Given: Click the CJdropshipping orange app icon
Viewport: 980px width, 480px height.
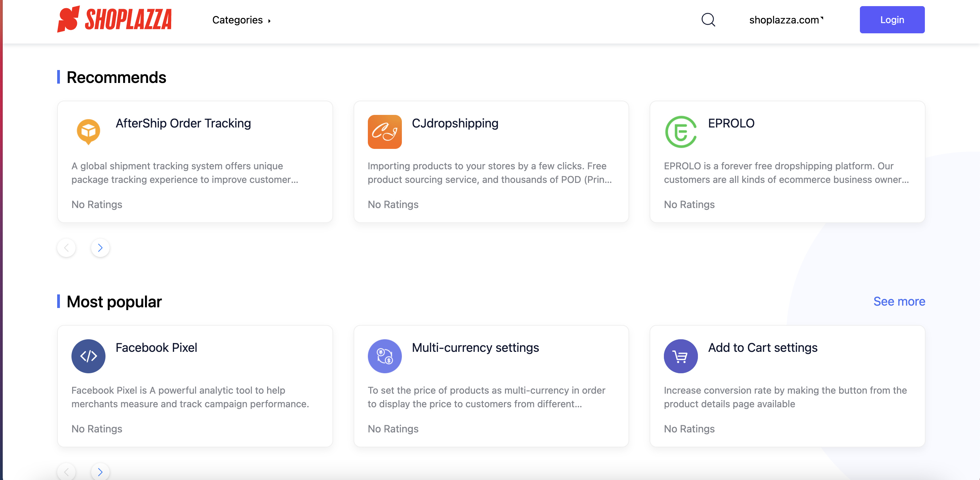Looking at the screenshot, I should [x=384, y=132].
